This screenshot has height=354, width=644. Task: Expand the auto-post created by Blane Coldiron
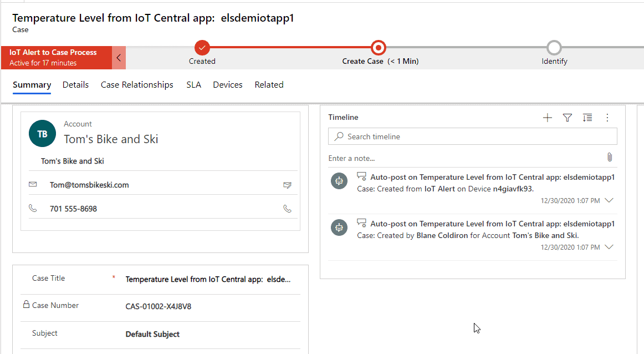(x=609, y=247)
